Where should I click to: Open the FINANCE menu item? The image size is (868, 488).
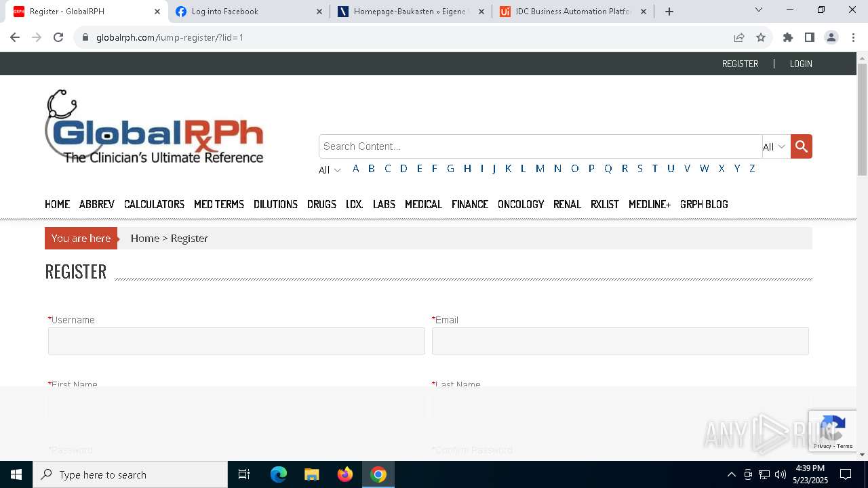point(470,204)
